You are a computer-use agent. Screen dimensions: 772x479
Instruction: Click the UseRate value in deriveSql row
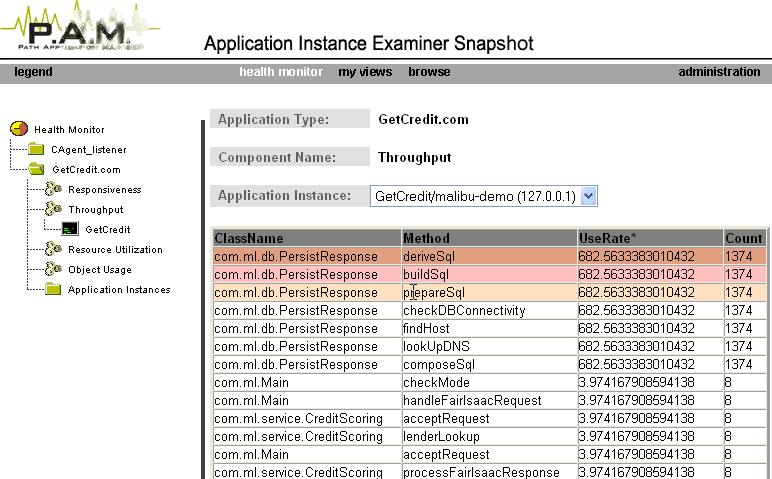(650, 256)
